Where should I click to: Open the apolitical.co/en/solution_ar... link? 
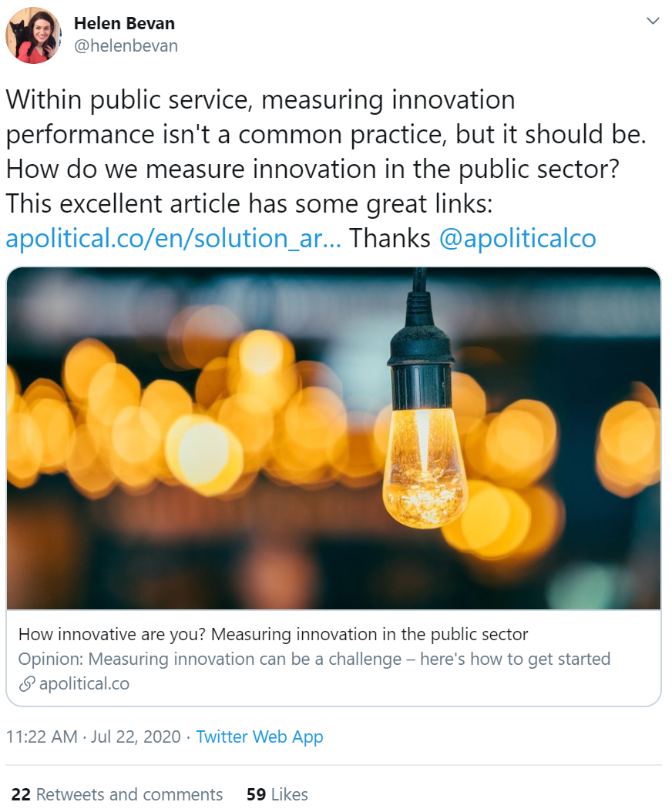pyautogui.click(x=173, y=238)
